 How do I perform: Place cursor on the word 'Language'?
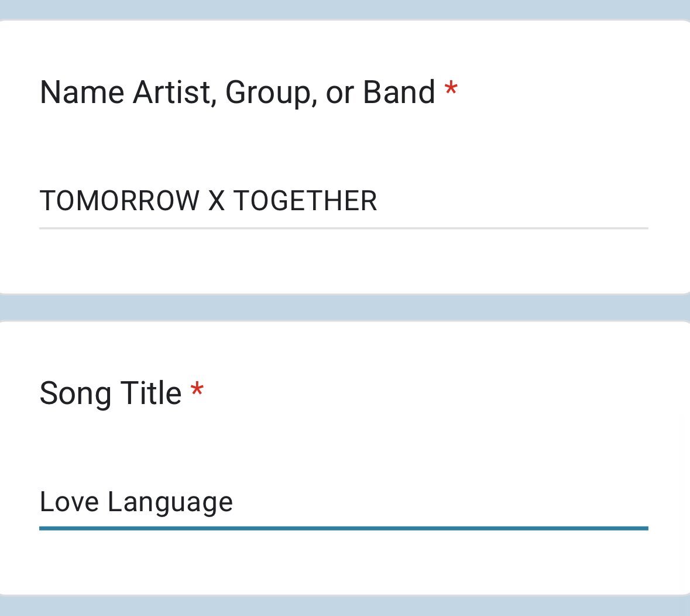[x=170, y=503]
